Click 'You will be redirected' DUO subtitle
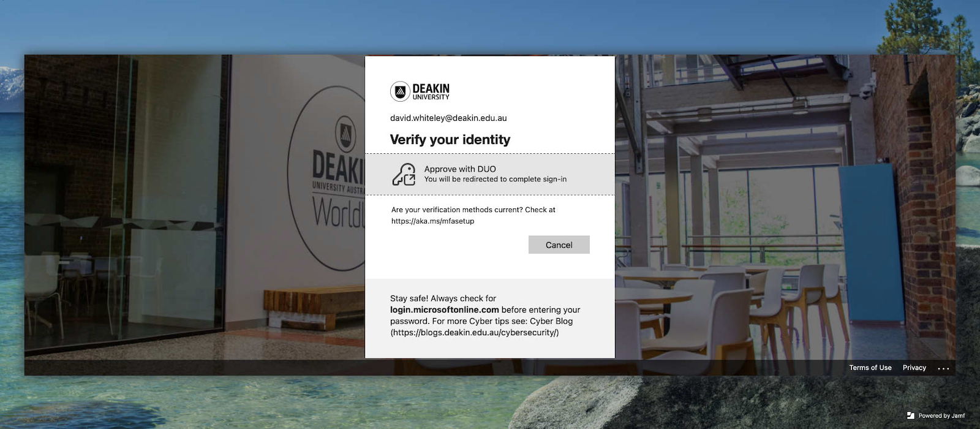 click(x=495, y=180)
